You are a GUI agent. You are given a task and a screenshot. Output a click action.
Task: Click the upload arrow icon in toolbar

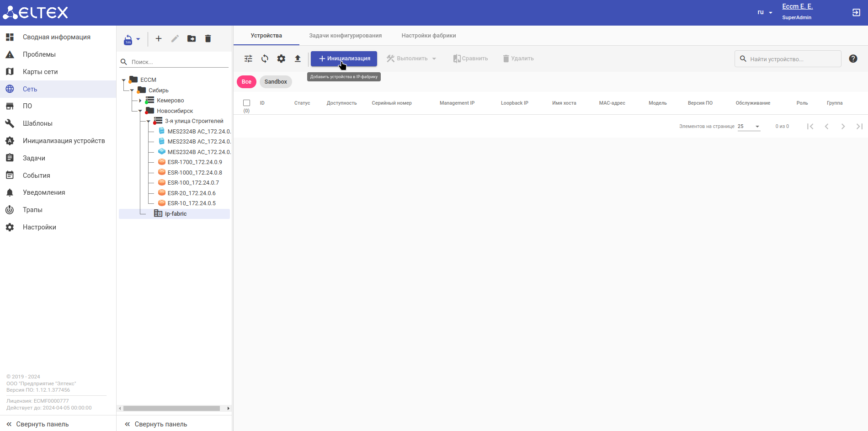pyautogui.click(x=298, y=59)
